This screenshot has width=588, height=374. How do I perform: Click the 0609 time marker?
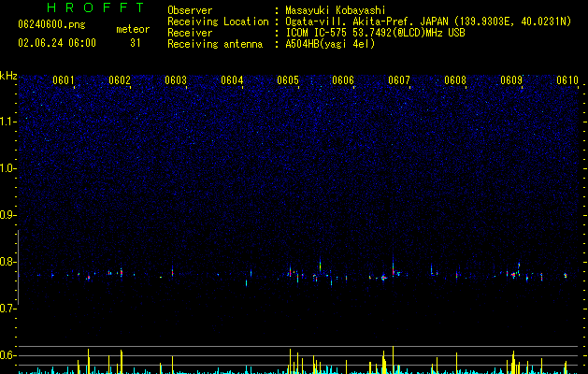coord(511,80)
